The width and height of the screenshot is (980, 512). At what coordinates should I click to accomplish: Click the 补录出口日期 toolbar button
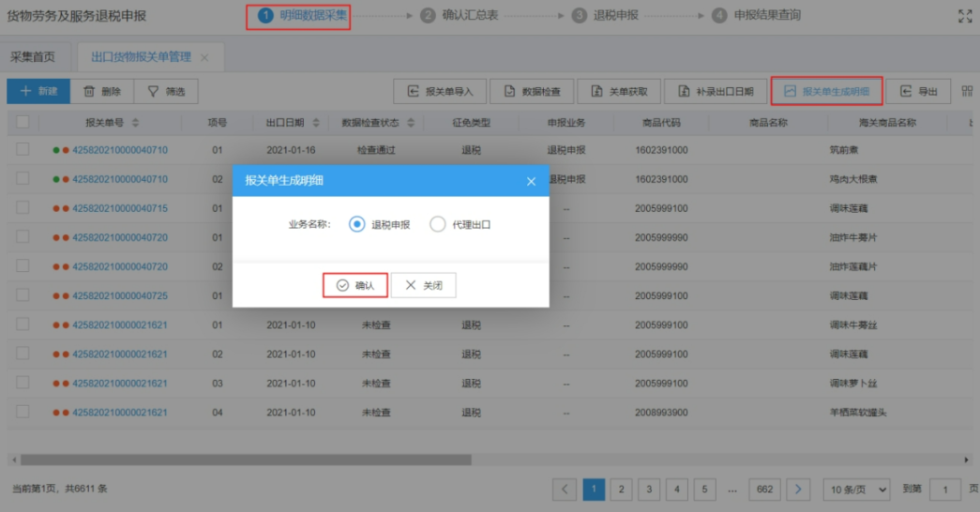coord(716,91)
